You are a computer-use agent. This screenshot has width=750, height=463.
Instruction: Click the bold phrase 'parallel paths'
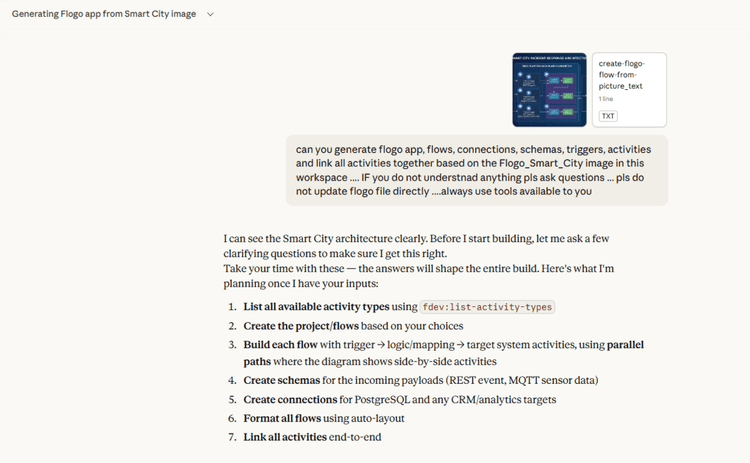click(x=443, y=353)
